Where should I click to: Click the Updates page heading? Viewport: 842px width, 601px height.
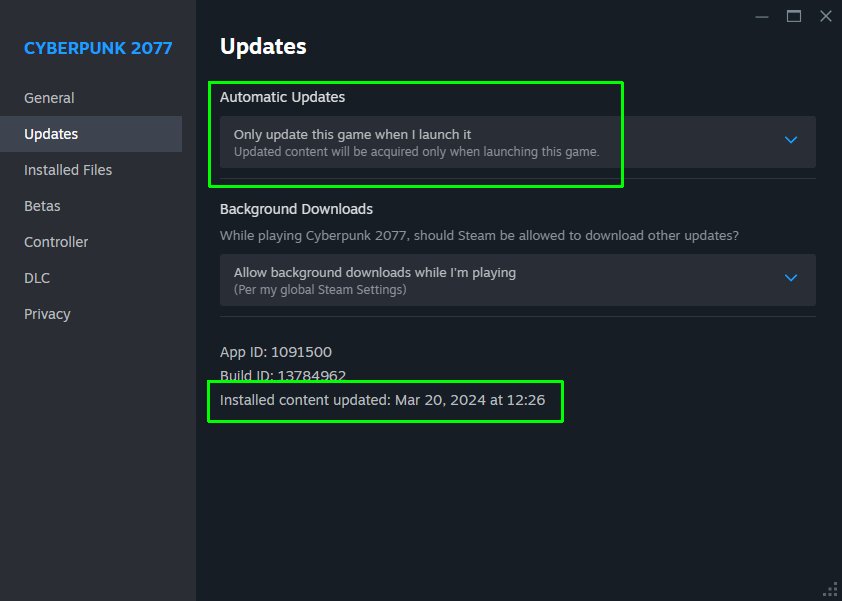263,47
